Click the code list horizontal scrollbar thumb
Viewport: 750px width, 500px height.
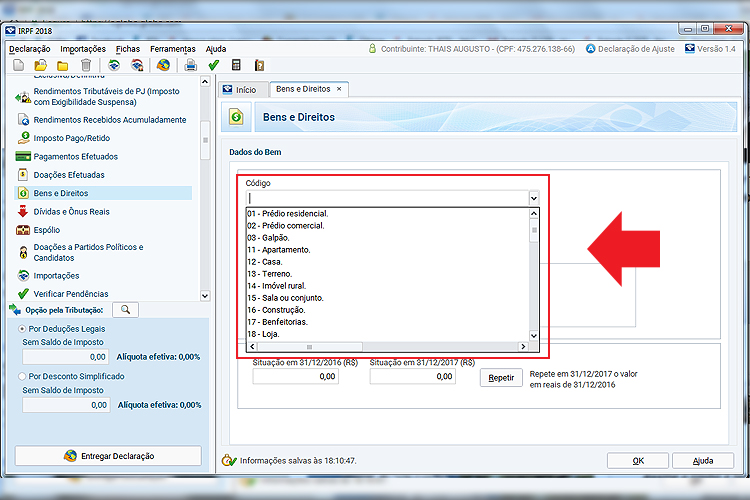pyautogui.click(x=309, y=346)
